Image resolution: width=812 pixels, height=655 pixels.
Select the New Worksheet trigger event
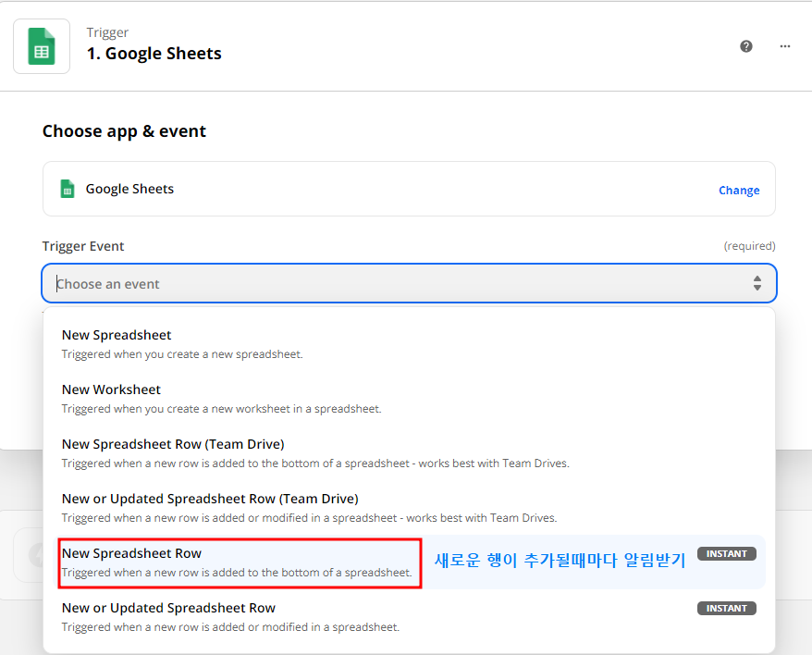(x=111, y=389)
